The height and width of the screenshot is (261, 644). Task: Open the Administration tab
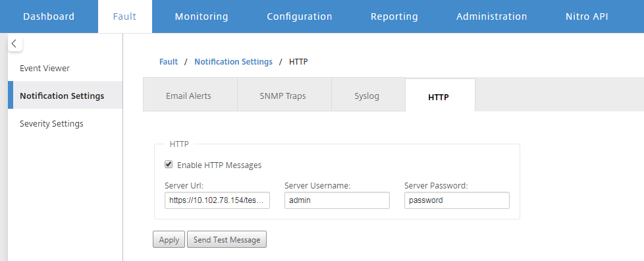(x=492, y=16)
